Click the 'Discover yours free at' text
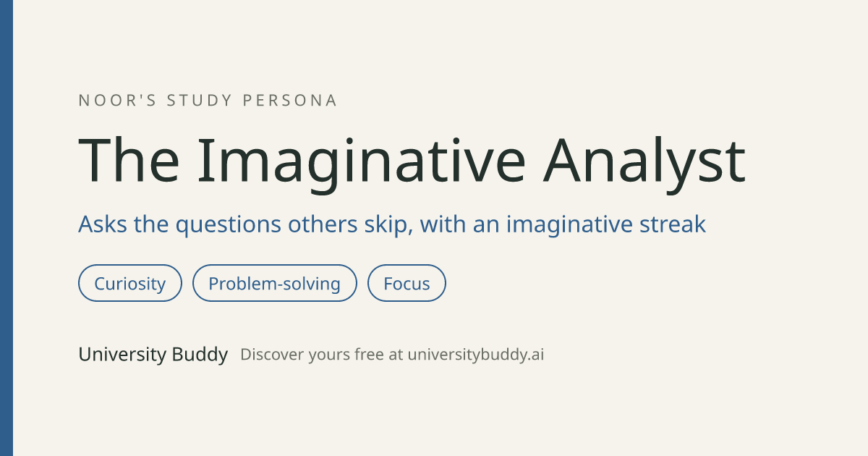 click(322, 355)
